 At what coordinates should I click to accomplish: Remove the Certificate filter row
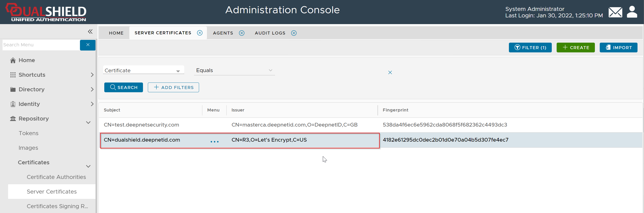pos(390,73)
